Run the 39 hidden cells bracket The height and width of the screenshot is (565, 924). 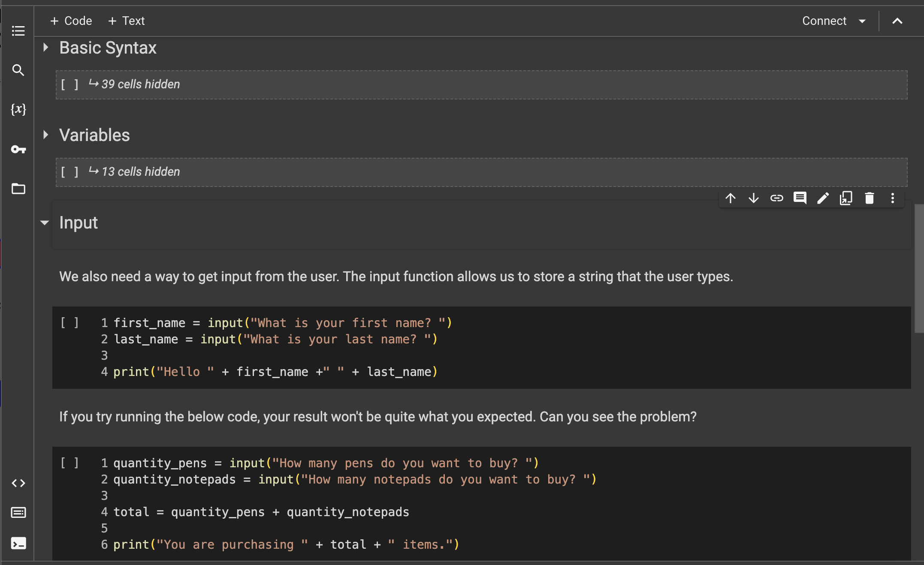pos(69,84)
